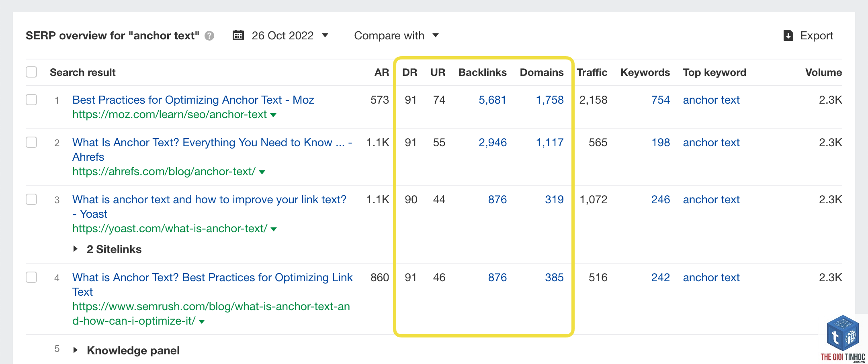Open Best Practices for Optimizing Anchor Text - Moz

click(193, 100)
